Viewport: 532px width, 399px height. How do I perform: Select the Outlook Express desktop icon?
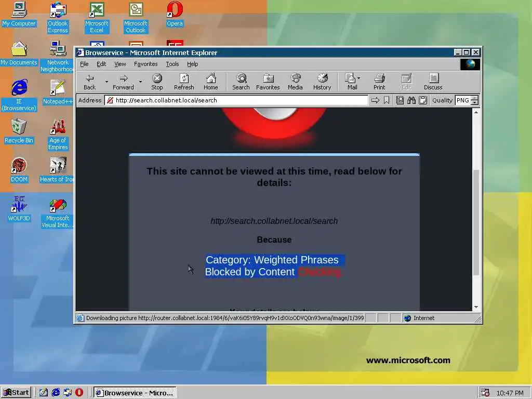pyautogui.click(x=58, y=18)
